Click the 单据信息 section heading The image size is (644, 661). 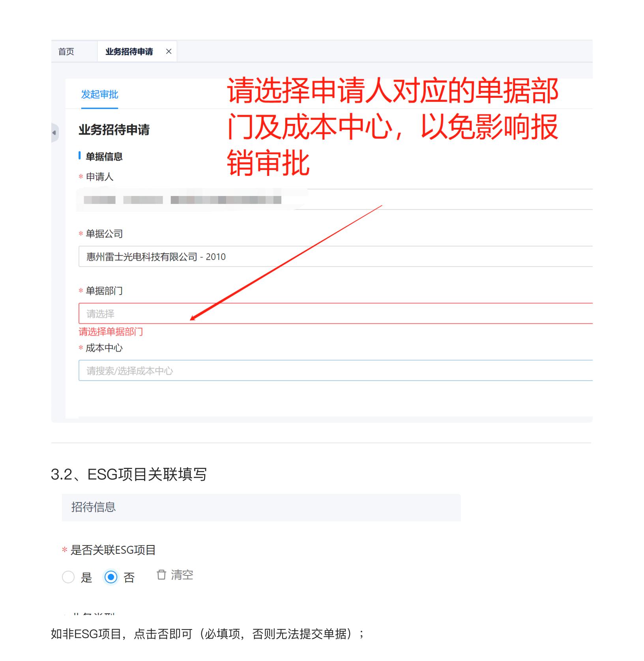[x=104, y=157]
